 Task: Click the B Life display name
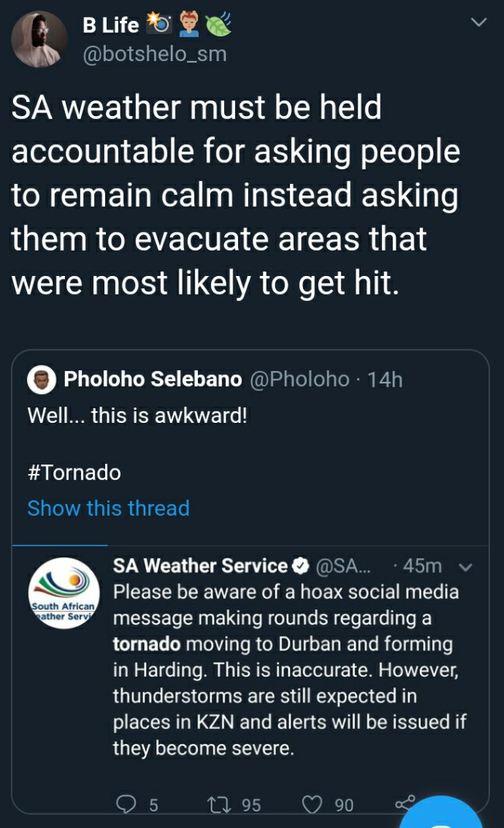(x=111, y=25)
